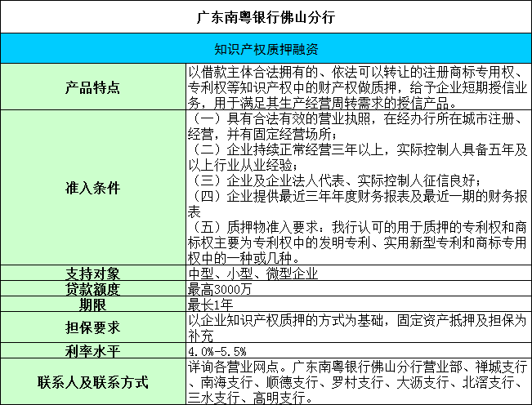
Task: Select the 担保要求 label cell
Action: point(93,327)
